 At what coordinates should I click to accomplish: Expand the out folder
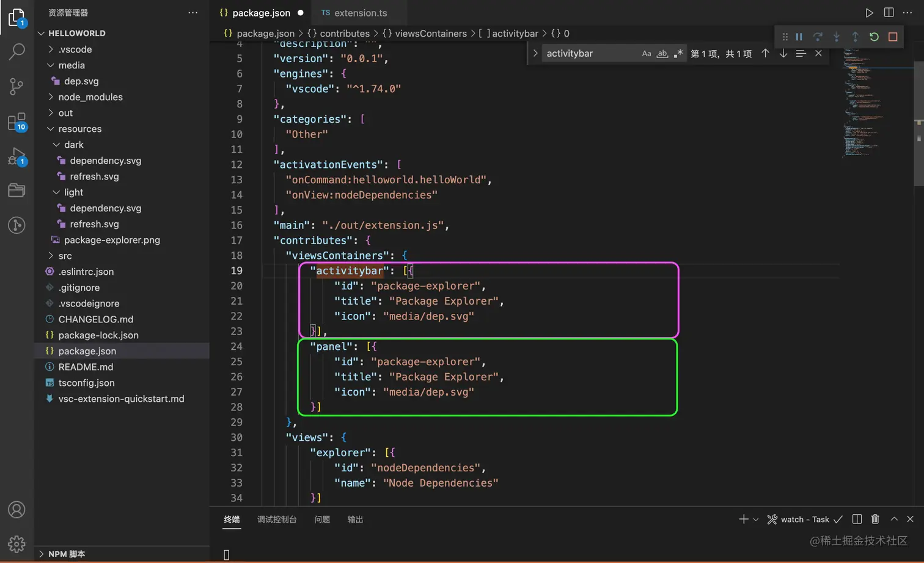pyautogui.click(x=51, y=113)
